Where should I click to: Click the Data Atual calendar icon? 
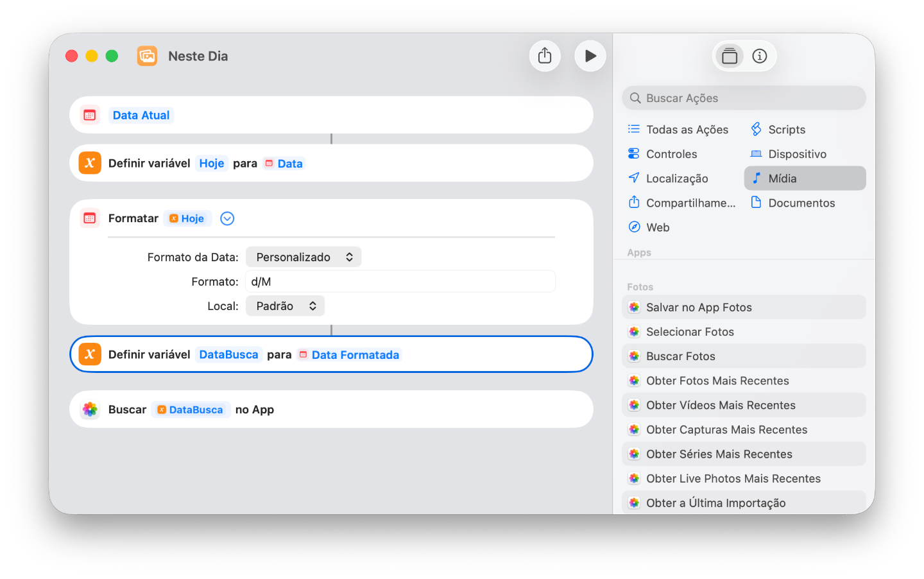click(90, 114)
